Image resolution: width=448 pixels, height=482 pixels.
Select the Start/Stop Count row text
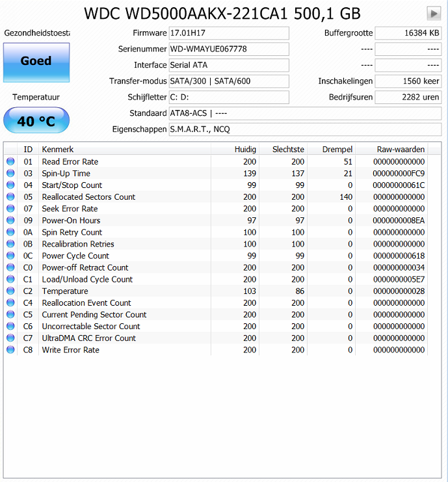click(72, 185)
